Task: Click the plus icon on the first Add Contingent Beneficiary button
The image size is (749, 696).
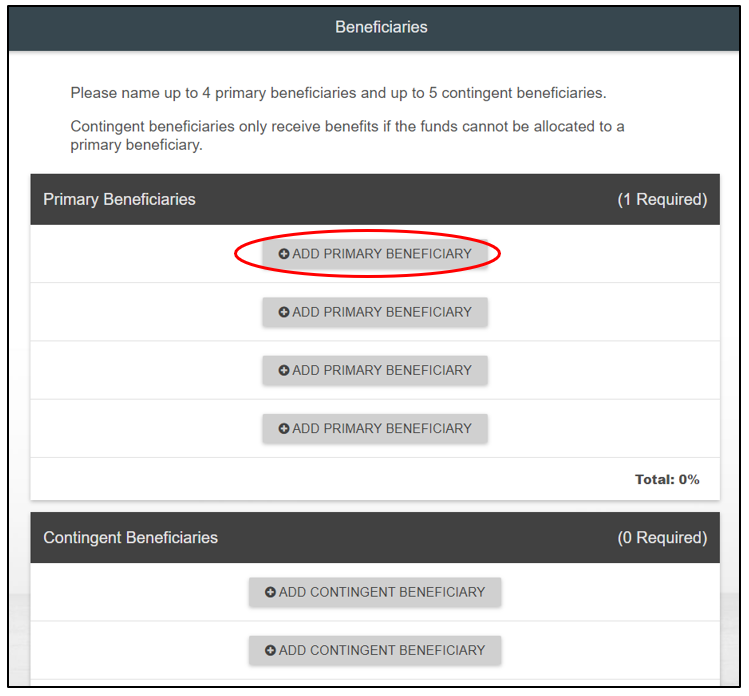Action: (x=270, y=592)
